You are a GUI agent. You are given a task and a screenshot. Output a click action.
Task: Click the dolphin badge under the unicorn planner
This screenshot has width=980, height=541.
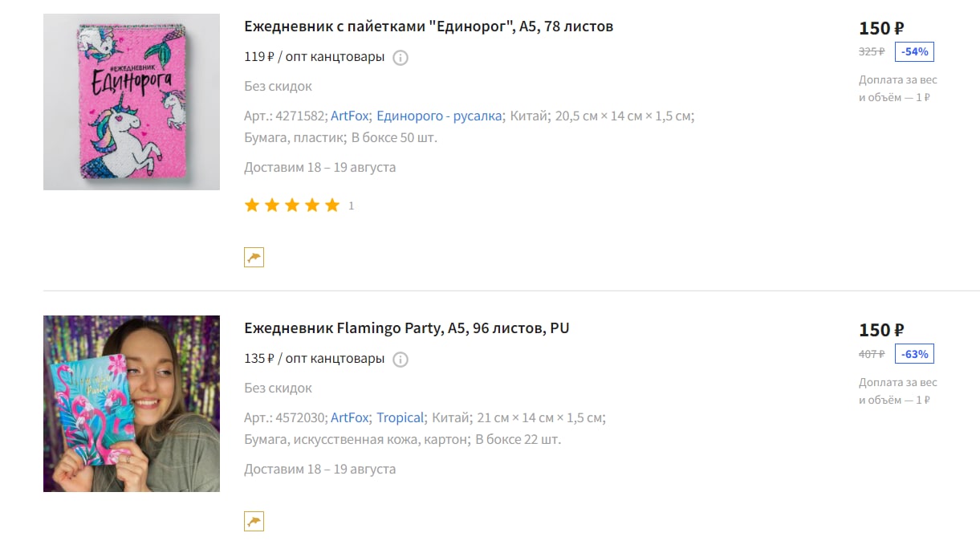254,257
